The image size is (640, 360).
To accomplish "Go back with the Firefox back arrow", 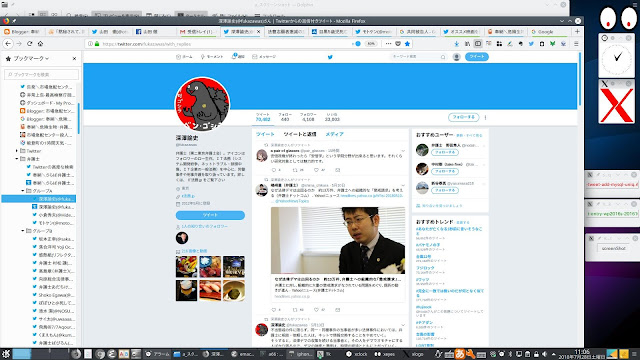I will pyautogui.click(x=8, y=44).
